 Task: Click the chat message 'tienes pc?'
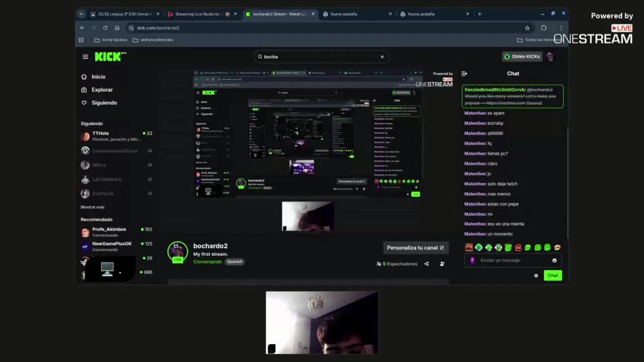pos(498,153)
